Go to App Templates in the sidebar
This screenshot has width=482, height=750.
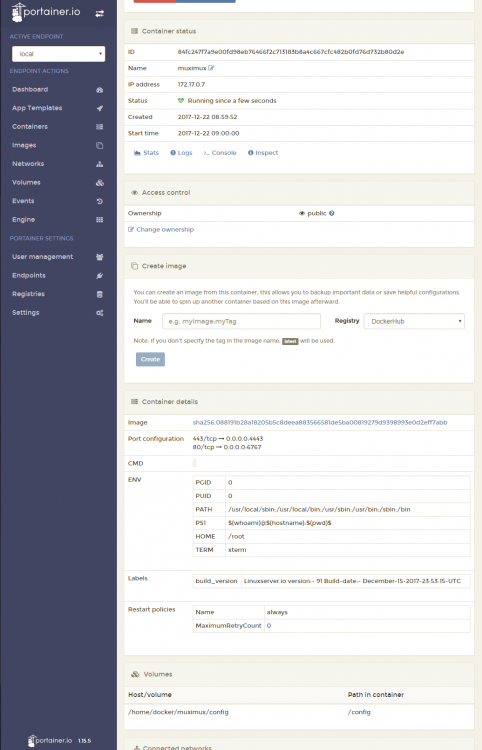tap(37, 108)
